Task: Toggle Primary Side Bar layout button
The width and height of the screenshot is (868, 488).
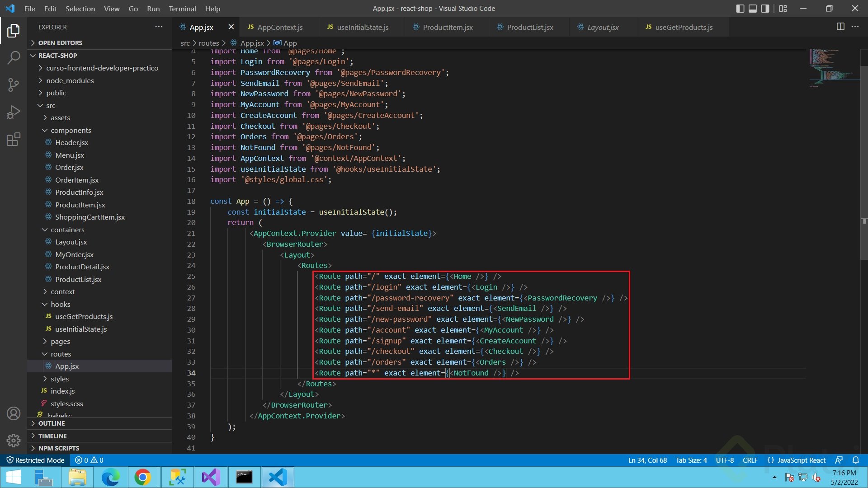Action: 740,9
